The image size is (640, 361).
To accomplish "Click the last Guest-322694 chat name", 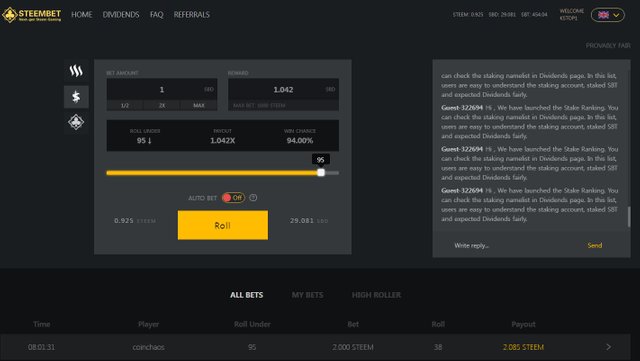I will 462,190.
